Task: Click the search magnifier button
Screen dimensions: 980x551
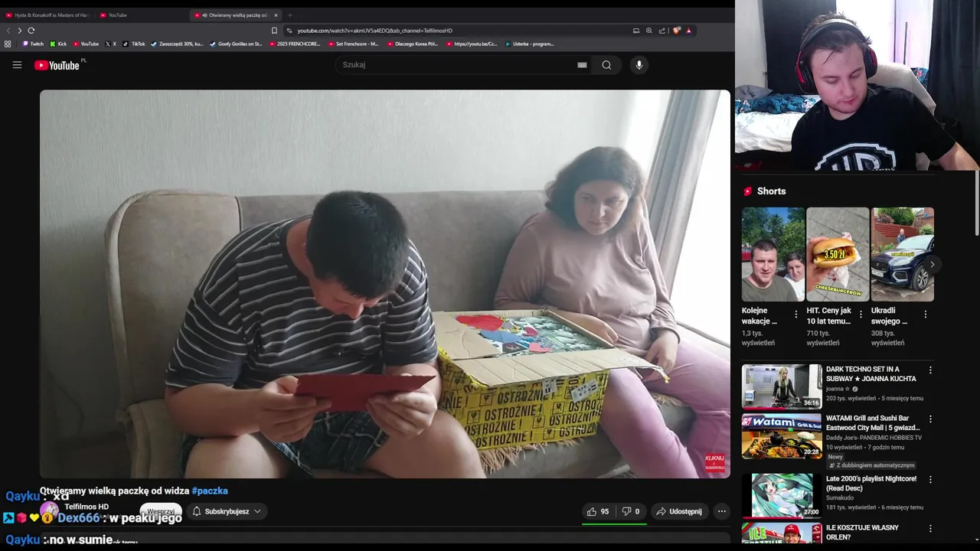Action: [606, 65]
